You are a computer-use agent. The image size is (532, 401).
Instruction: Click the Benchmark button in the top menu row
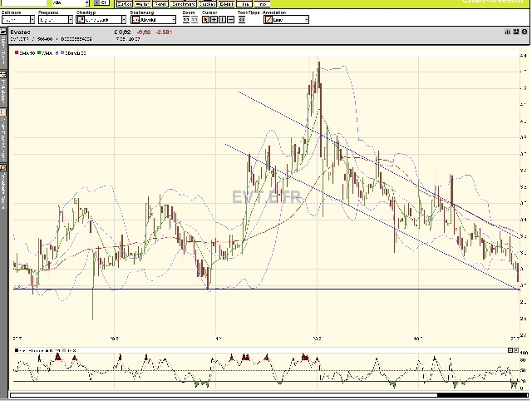(x=183, y=4)
